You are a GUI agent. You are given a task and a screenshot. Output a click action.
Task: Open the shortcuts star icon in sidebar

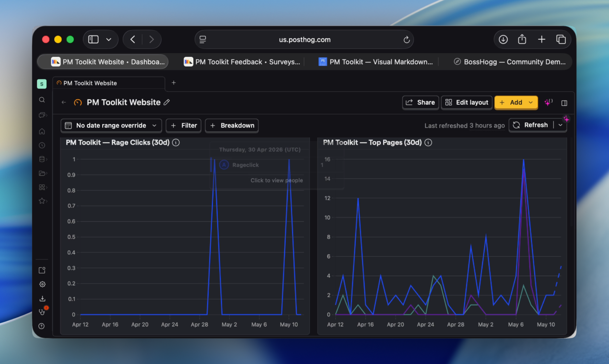pyautogui.click(x=42, y=201)
